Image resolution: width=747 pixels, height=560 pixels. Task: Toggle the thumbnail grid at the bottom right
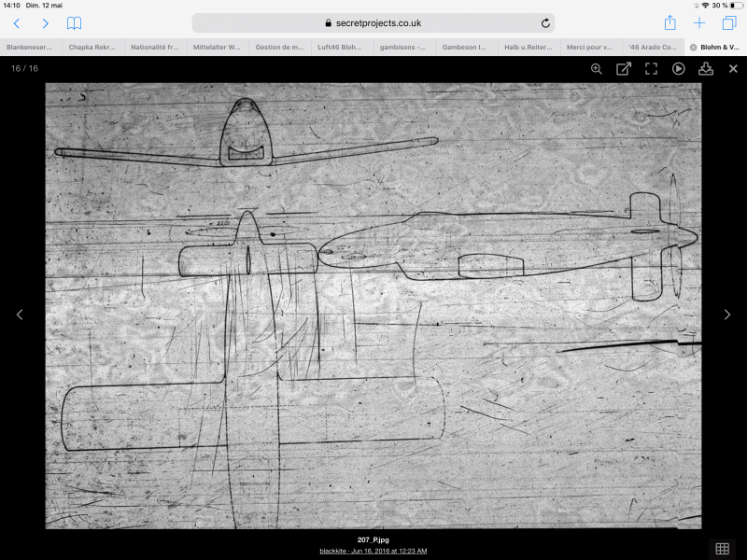(x=722, y=548)
